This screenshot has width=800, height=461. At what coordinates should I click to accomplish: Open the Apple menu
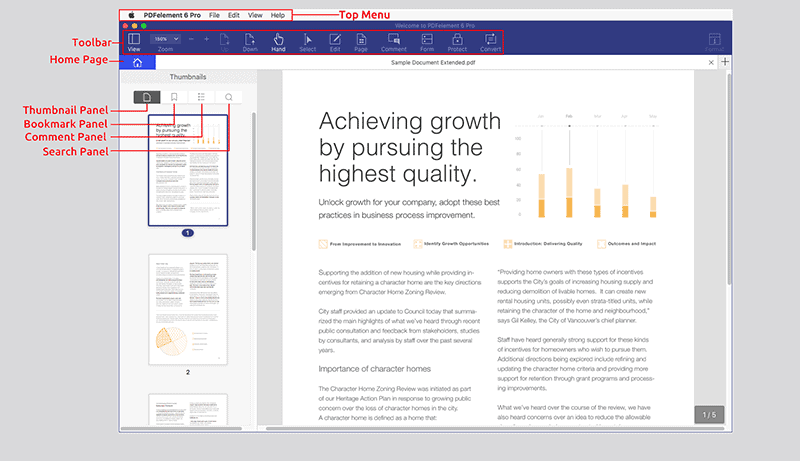pyautogui.click(x=131, y=15)
